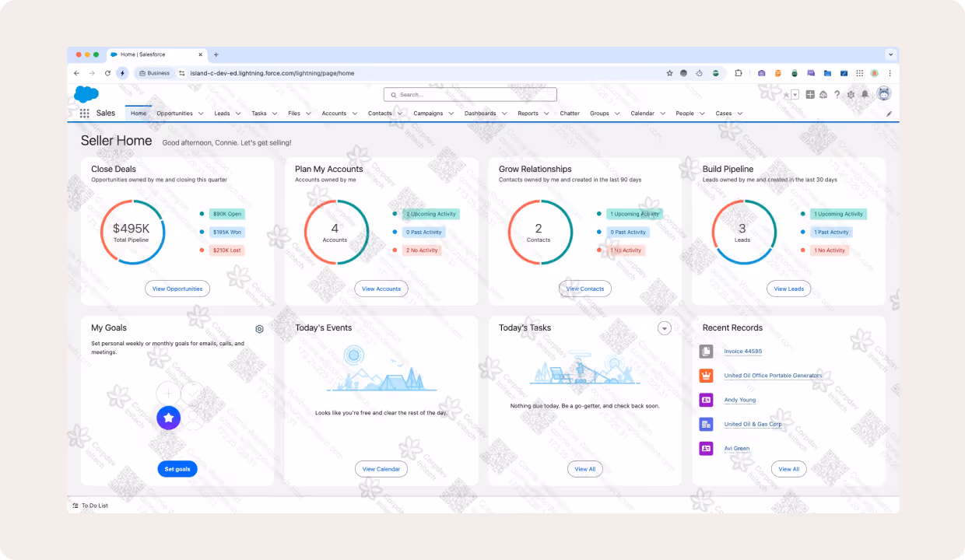Open the user profile avatar
The height and width of the screenshot is (560, 965).
[883, 93]
